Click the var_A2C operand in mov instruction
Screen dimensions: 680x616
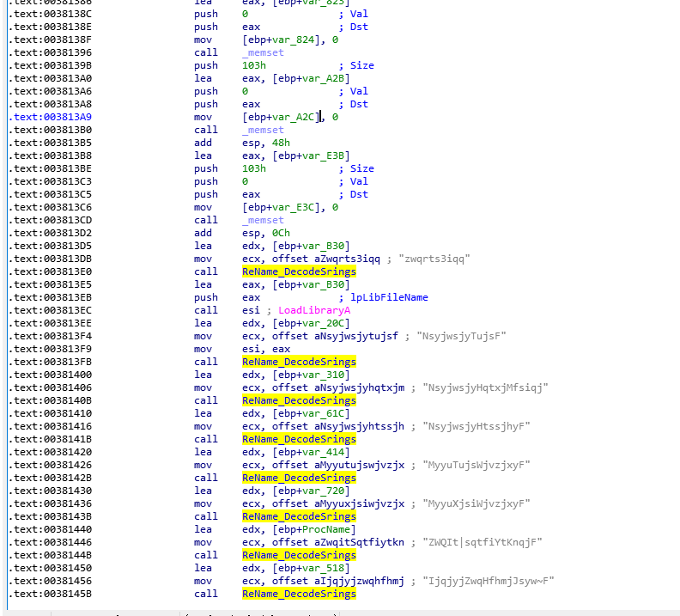point(297,117)
